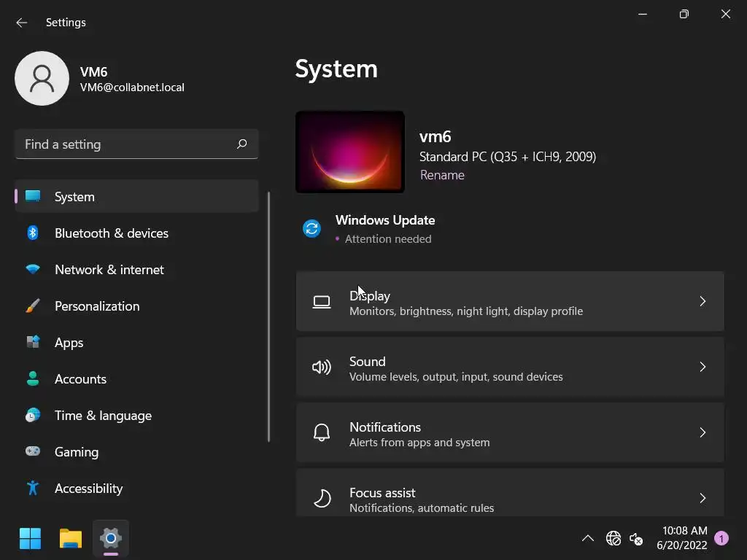Image resolution: width=747 pixels, height=560 pixels.
Task: Click the Personalization paintbrush icon
Action: tap(33, 306)
